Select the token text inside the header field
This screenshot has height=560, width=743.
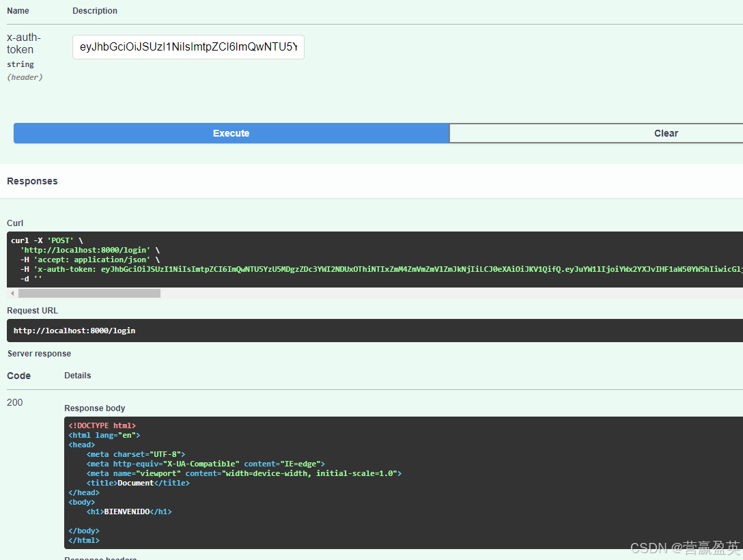[x=188, y=47]
